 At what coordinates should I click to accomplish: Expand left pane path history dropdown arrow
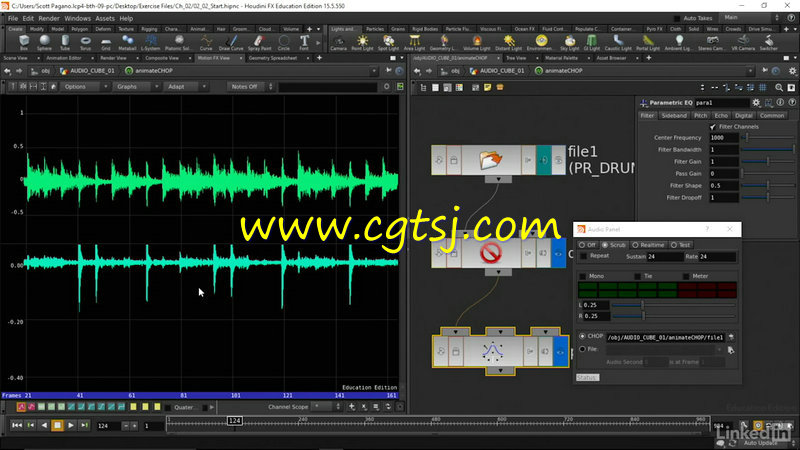tap(374, 71)
